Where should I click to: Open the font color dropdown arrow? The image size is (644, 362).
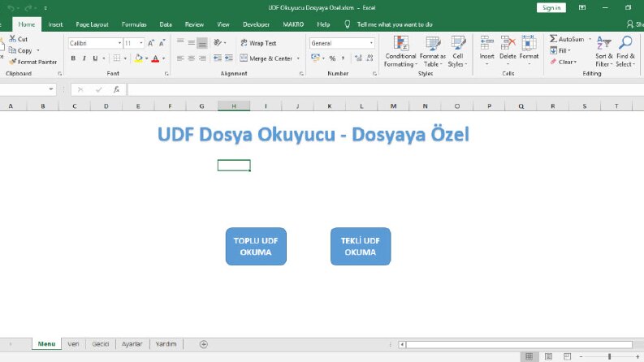(x=163, y=58)
